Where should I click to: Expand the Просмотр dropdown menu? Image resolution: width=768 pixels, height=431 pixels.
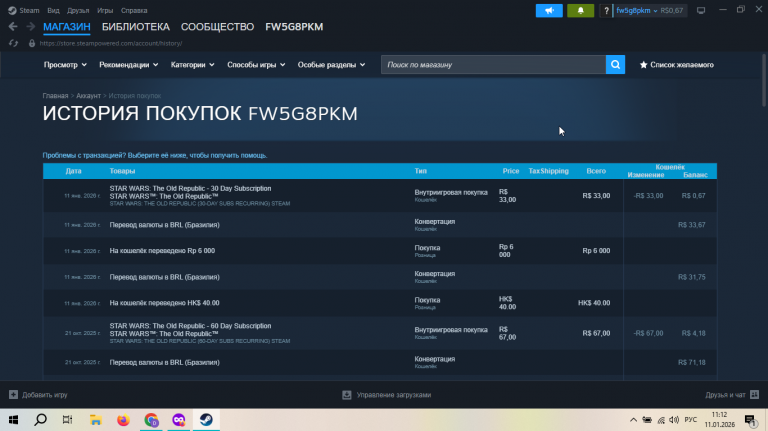[65, 65]
